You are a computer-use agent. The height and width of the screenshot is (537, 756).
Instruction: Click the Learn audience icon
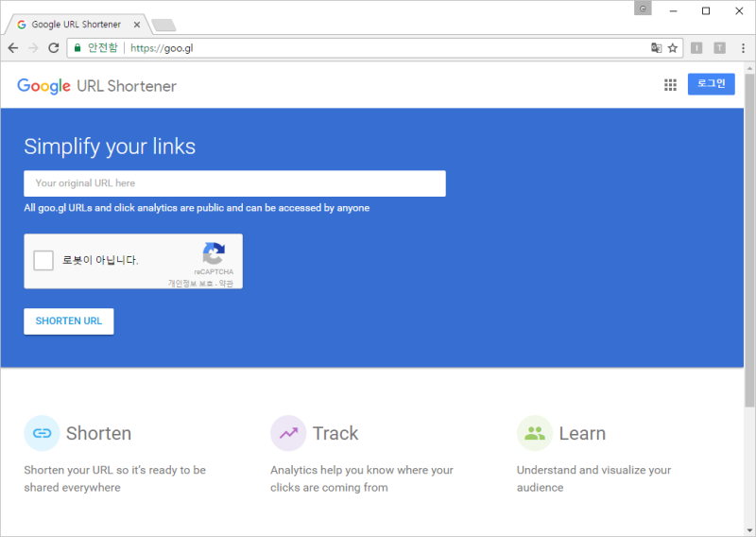pos(535,433)
